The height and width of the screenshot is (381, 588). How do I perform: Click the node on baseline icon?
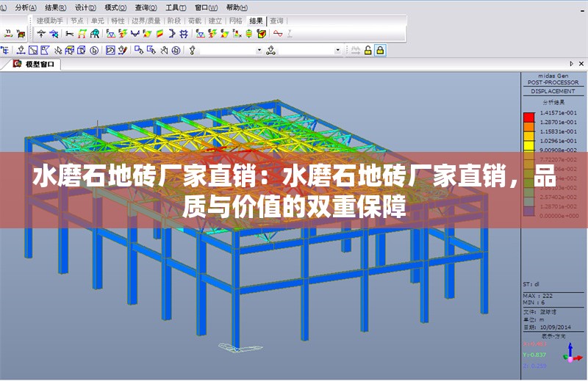21,50
